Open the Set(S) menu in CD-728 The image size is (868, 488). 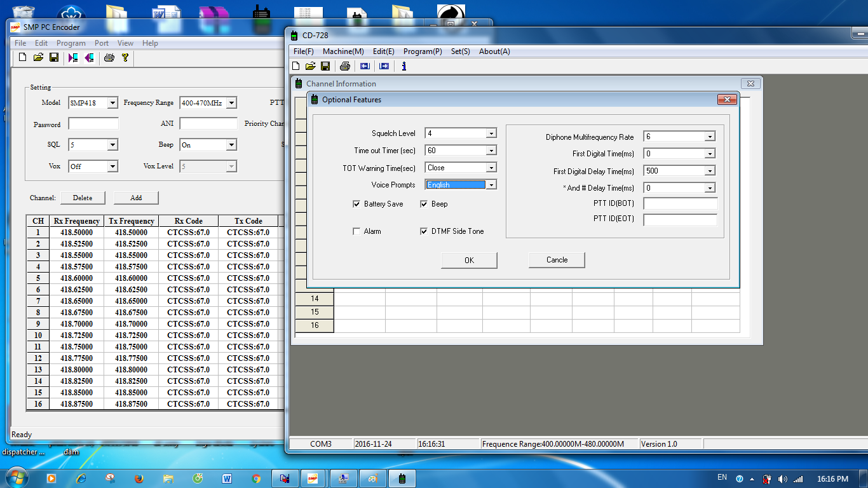(461, 51)
